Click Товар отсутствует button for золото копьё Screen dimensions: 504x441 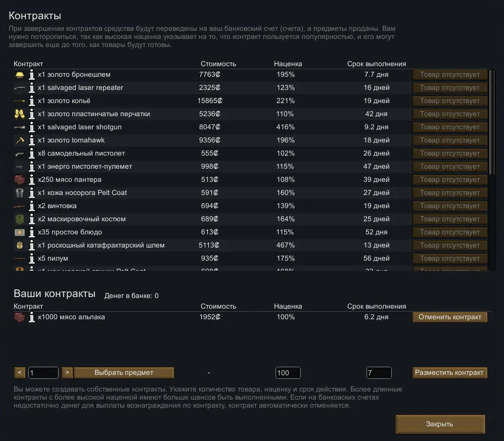pos(449,101)
